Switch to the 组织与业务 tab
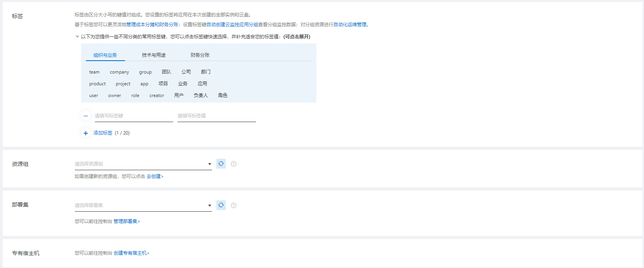The image size is (644, 268). point(105,55)
